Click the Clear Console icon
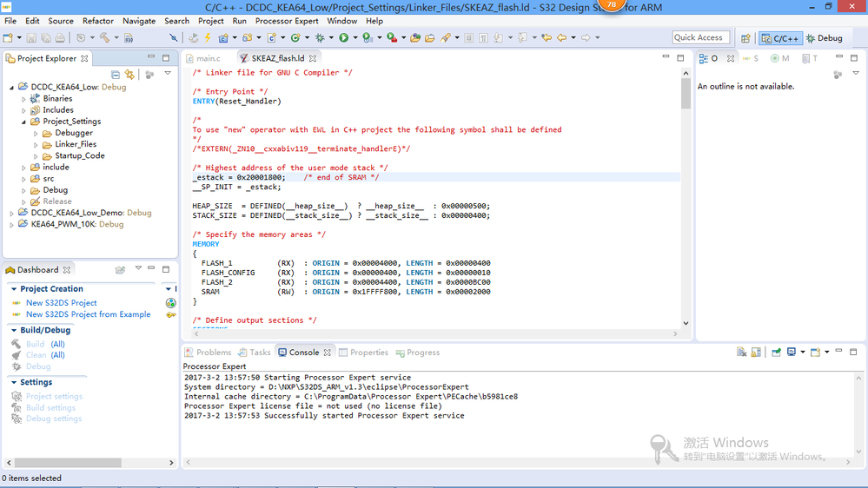 pos(741,352)
